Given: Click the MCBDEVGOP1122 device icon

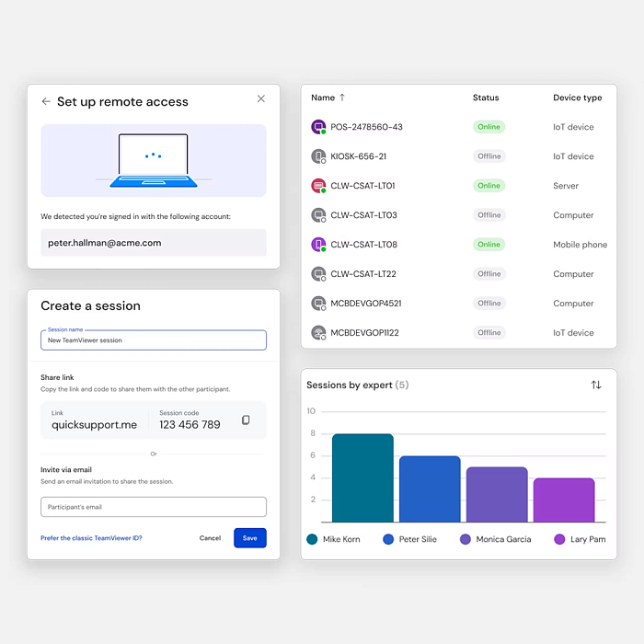Looking at the screenshot, I should point(318,332).
